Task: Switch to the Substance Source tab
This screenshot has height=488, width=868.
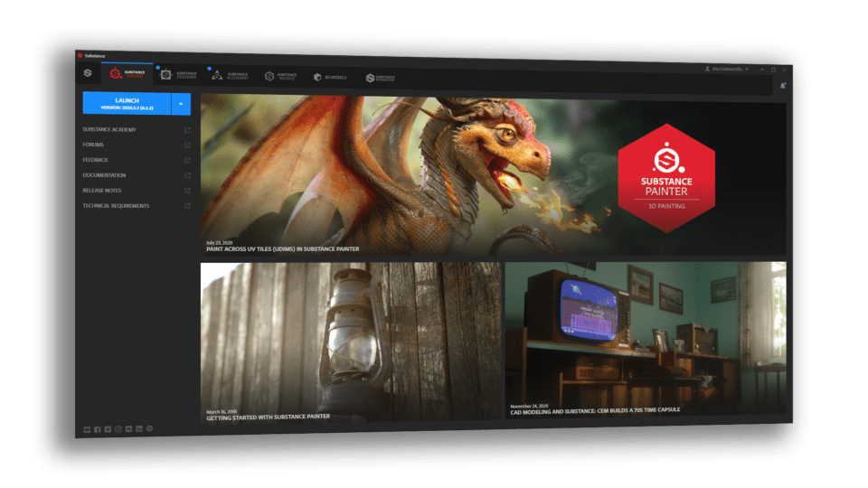Action: click(x=280, y=76)
